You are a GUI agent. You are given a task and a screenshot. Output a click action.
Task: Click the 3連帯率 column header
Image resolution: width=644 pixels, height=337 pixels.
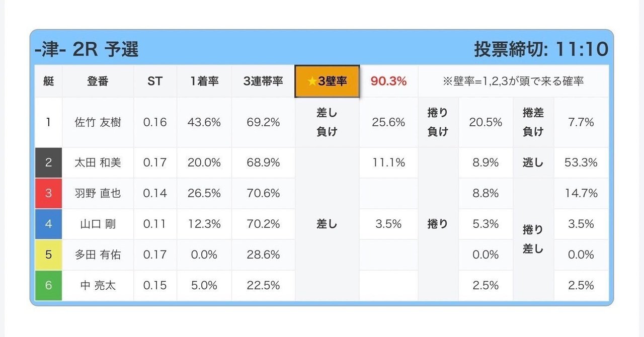(263, 81)
